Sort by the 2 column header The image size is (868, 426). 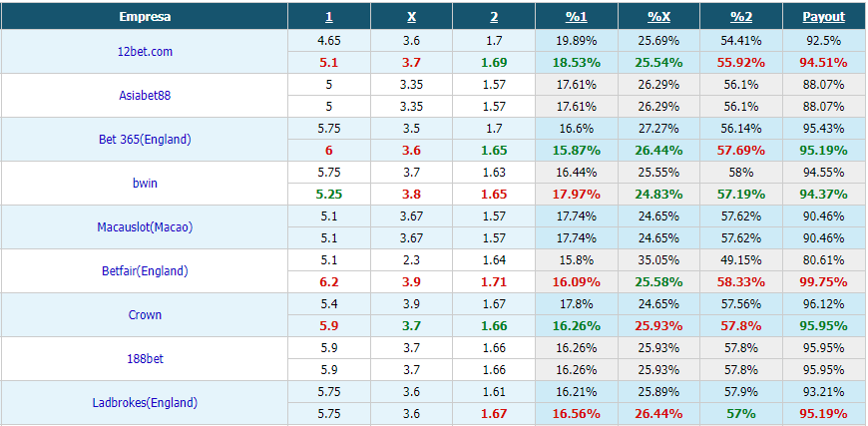tap(494, 17)
